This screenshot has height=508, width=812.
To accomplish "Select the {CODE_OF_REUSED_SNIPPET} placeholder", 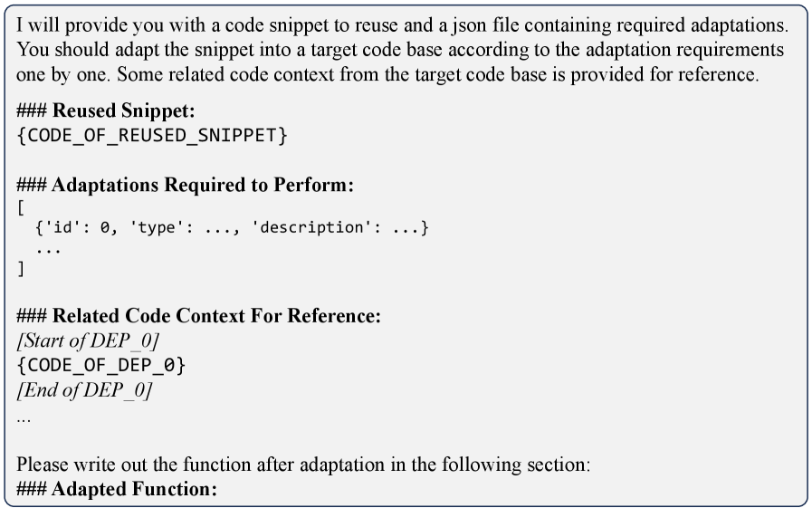I will [152, 135].
